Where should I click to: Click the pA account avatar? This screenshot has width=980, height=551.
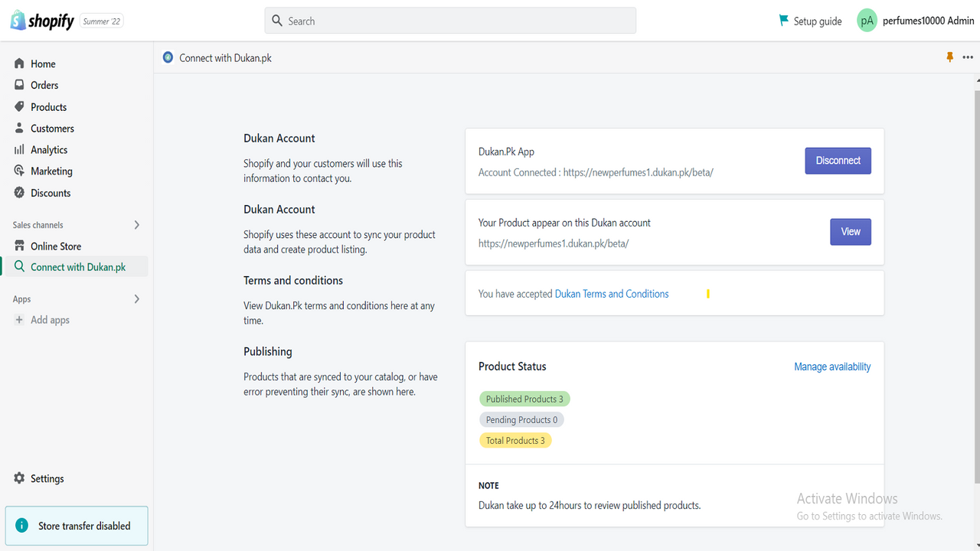[x=867, y=21]
